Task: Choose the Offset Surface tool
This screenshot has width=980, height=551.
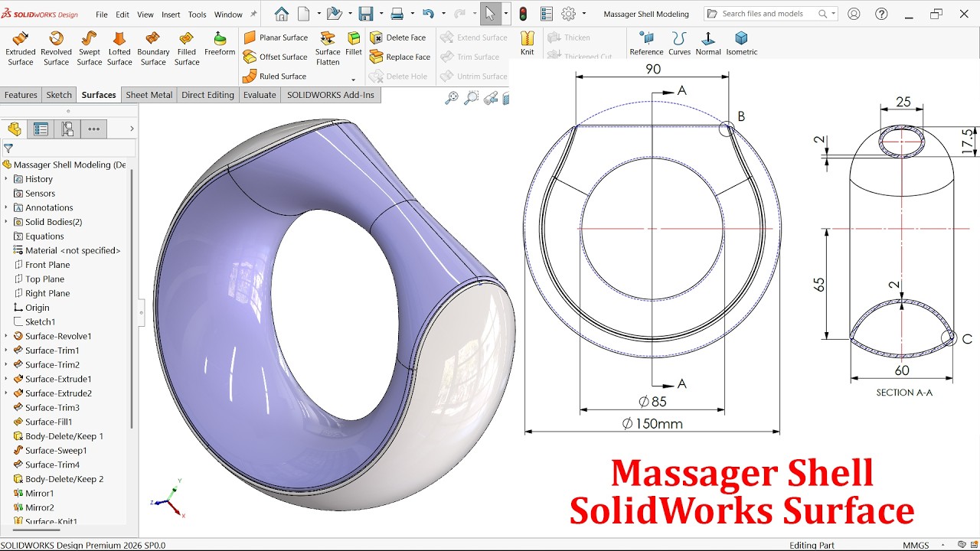Action: pyautogui.click(x=276, y=57)
